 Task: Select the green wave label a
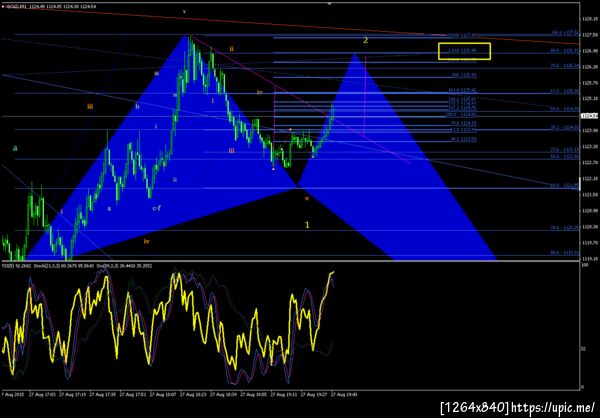click(x=15, y=148)
